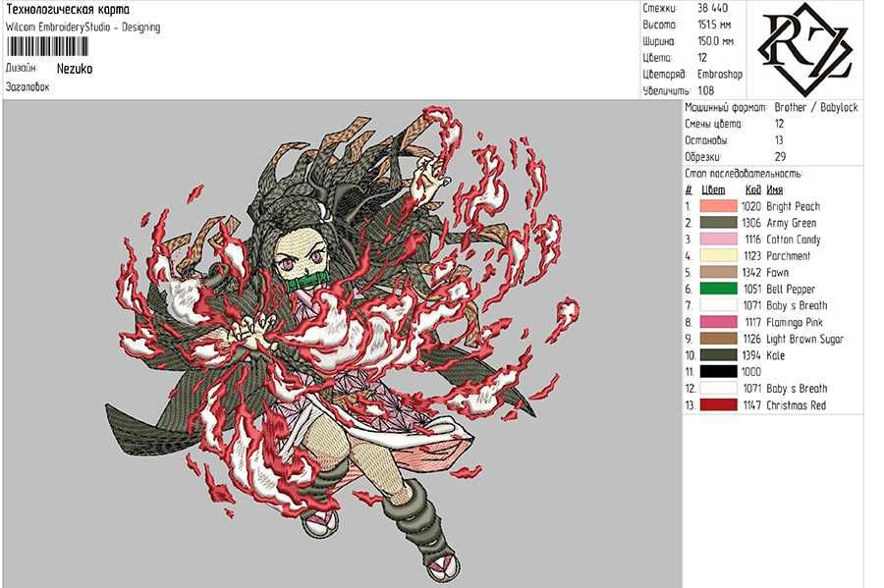Click the 'Christmas Red' color name

pyautogui.click(x=796, y=405)
